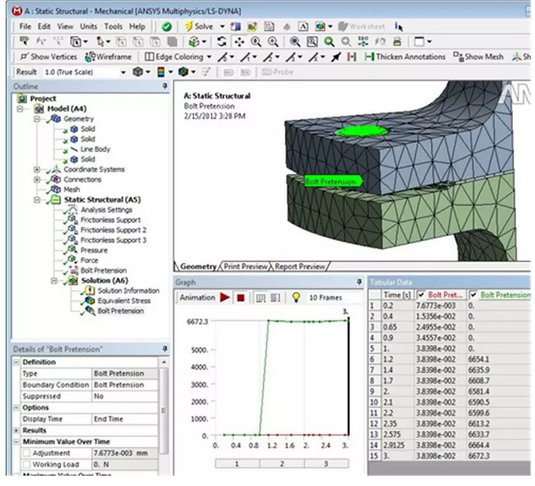Stop the animation
The width and height of the screenshot is (535, 486).
[241, 298]
